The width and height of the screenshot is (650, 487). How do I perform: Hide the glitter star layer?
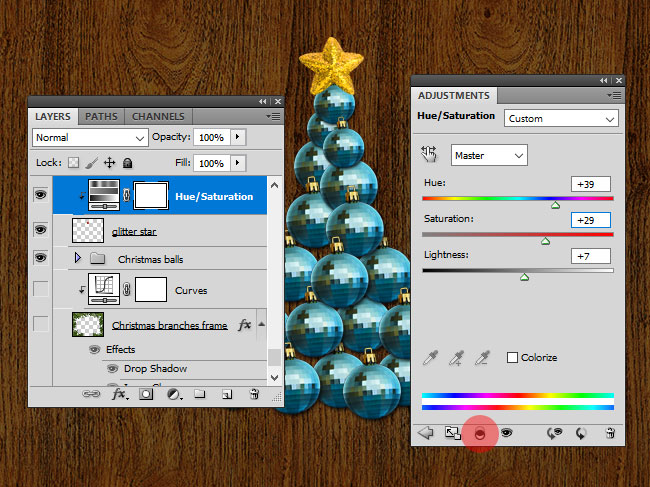(x=40, y=229)
